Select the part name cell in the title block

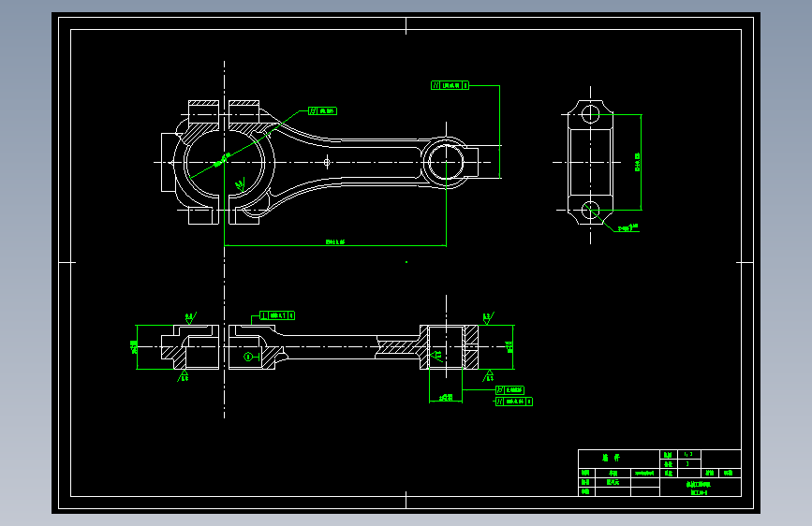tap(619, 459)
